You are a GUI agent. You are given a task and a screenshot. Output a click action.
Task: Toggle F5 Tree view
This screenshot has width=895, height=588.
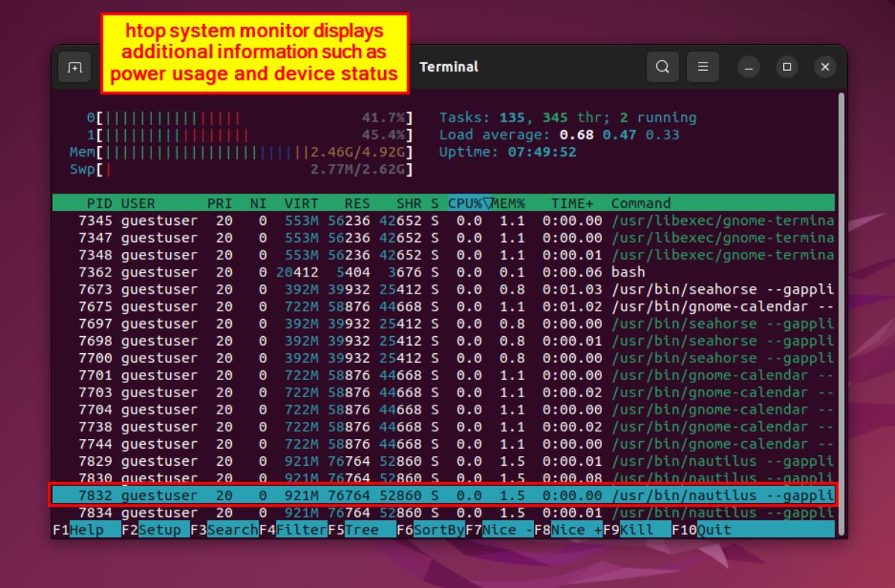coord(362,530)
